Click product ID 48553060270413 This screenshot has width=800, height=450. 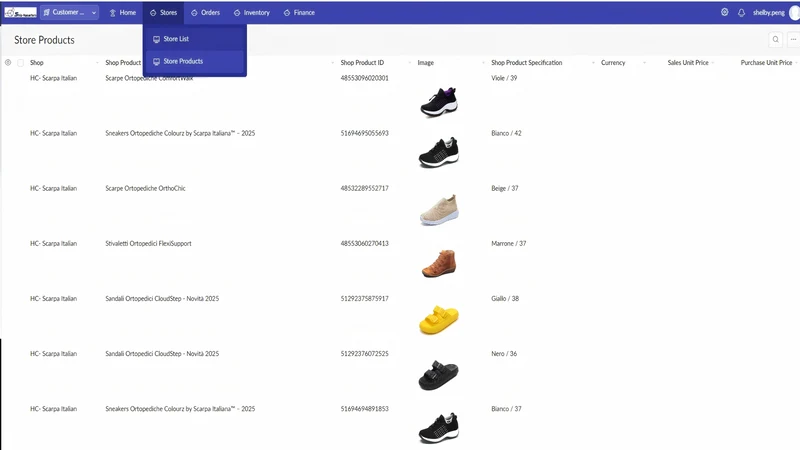364,243
